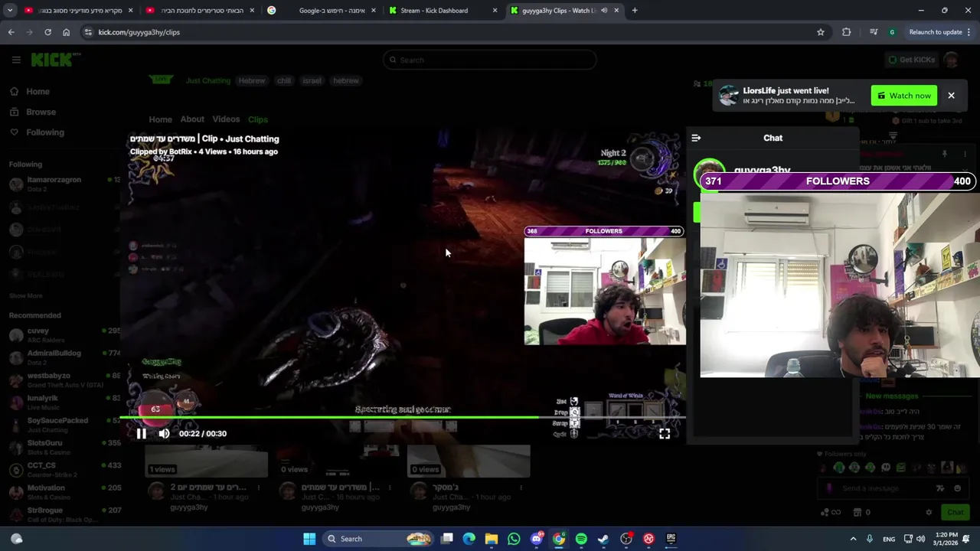Image resolution: width=980 pixels, height=551 pixels.
Task: Switch to the About tab
Action: 192,119
